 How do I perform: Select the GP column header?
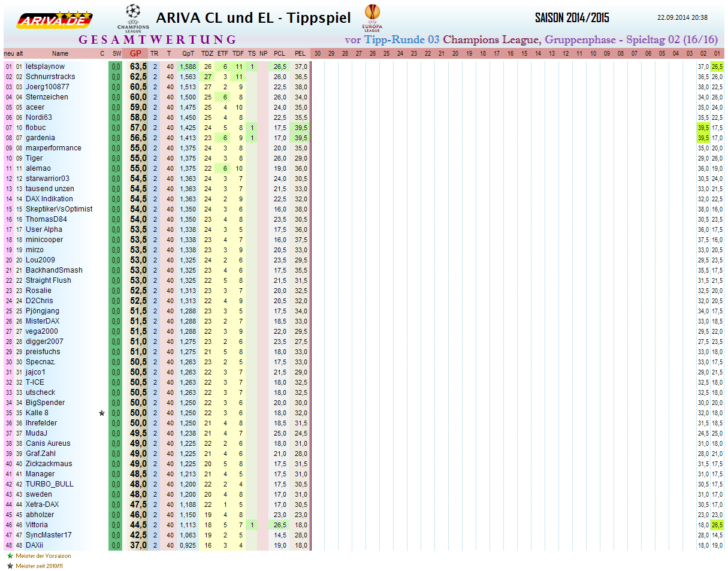(x=136, y=53)
